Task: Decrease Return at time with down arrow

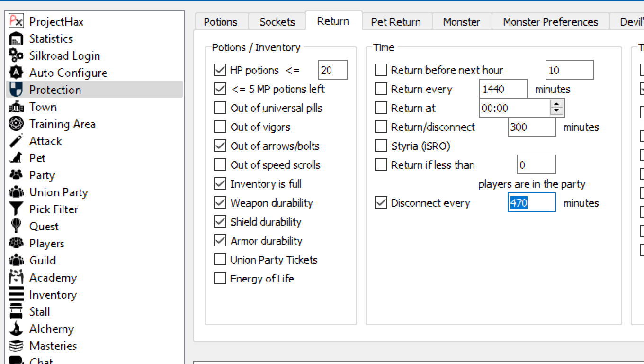Action: [557, 111]
